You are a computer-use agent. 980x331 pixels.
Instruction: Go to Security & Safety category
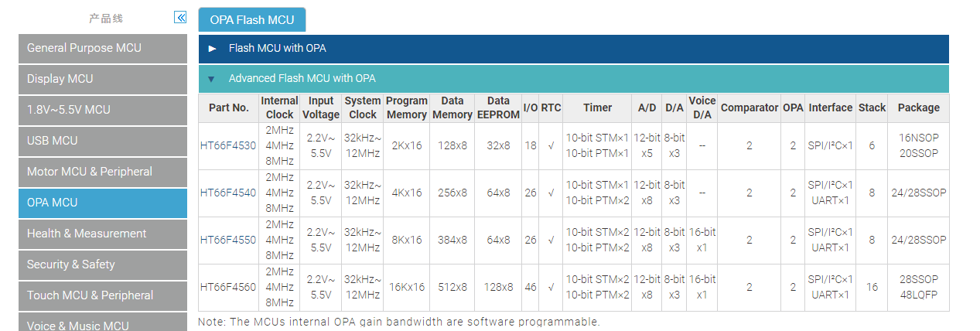(x=103, y=264)
